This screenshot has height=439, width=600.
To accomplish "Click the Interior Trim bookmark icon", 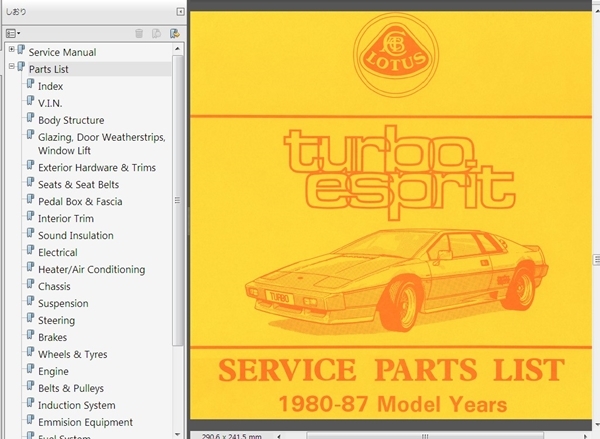I will [x=30, y=216].
